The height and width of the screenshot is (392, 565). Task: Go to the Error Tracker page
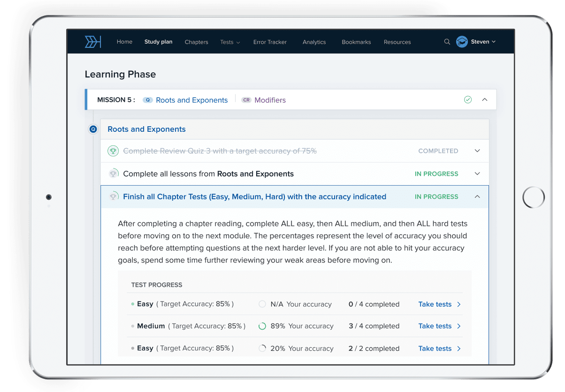[270, 42]
